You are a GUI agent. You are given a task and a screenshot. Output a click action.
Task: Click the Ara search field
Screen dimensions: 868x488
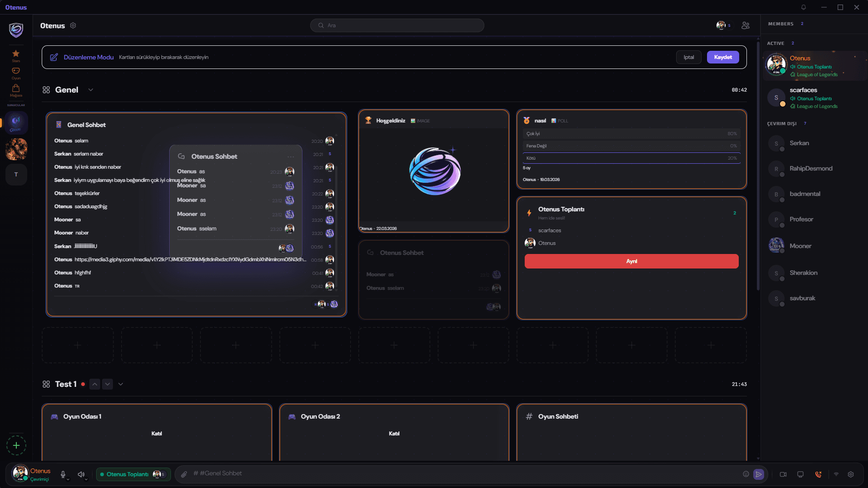click(397, 25)
